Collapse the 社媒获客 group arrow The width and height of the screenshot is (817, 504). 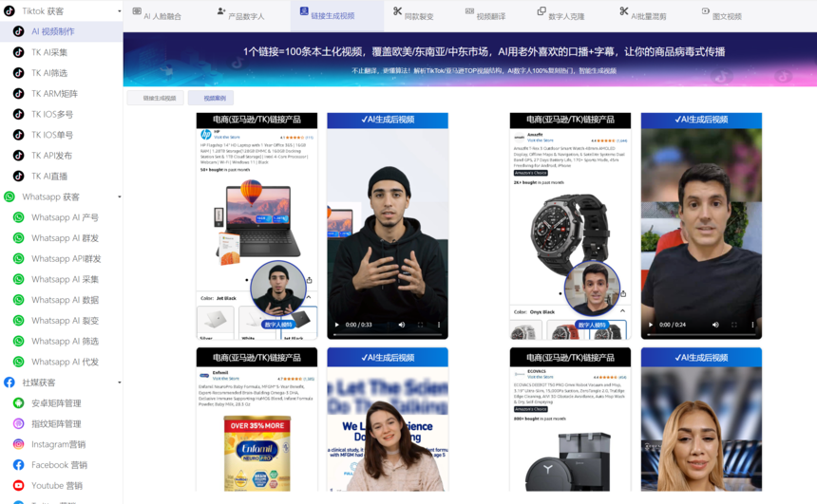coord(120,383)
